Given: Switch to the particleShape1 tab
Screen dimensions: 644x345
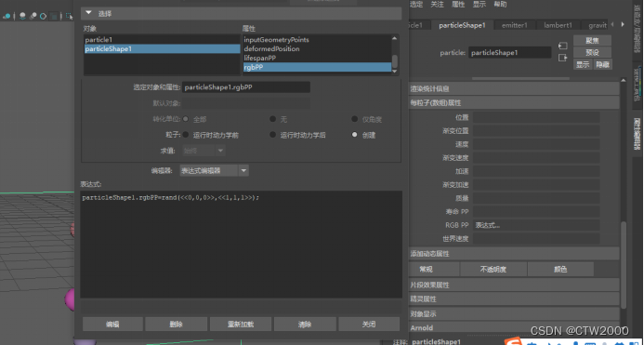Looking at the screenshot, I should click(x=462, y=25).
